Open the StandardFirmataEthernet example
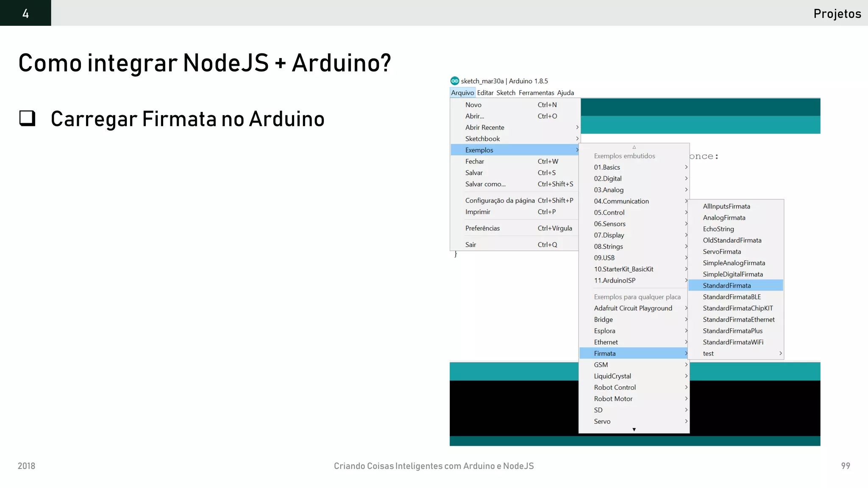This screenshot has width=868, height=488. tap(736, 320)
